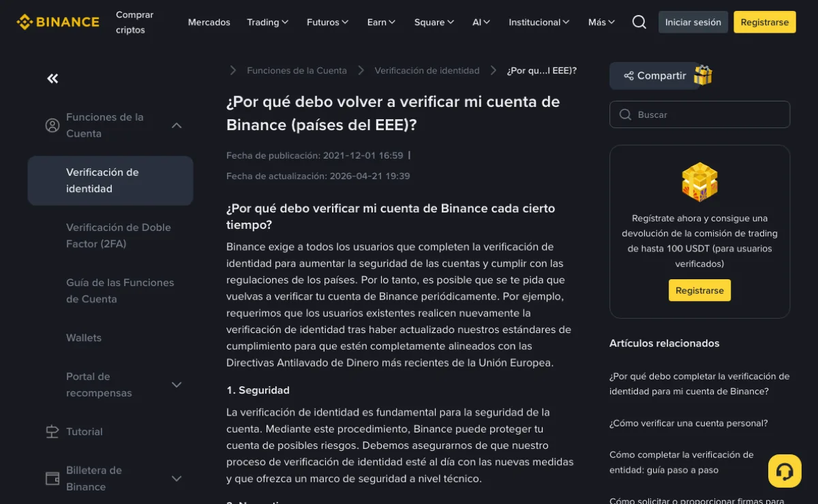
Task: Click the Billetera de Binance wallet icon
Action: point(52,478)
